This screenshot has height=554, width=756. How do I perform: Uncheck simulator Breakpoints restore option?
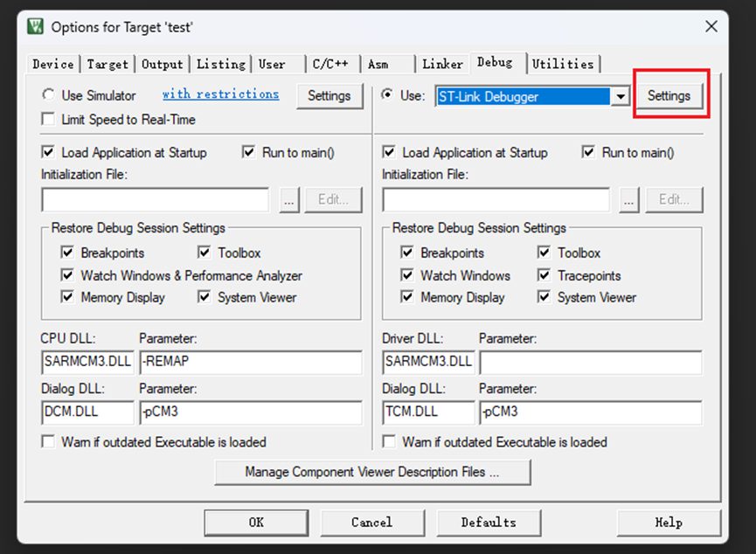click(x=67, y=253)
